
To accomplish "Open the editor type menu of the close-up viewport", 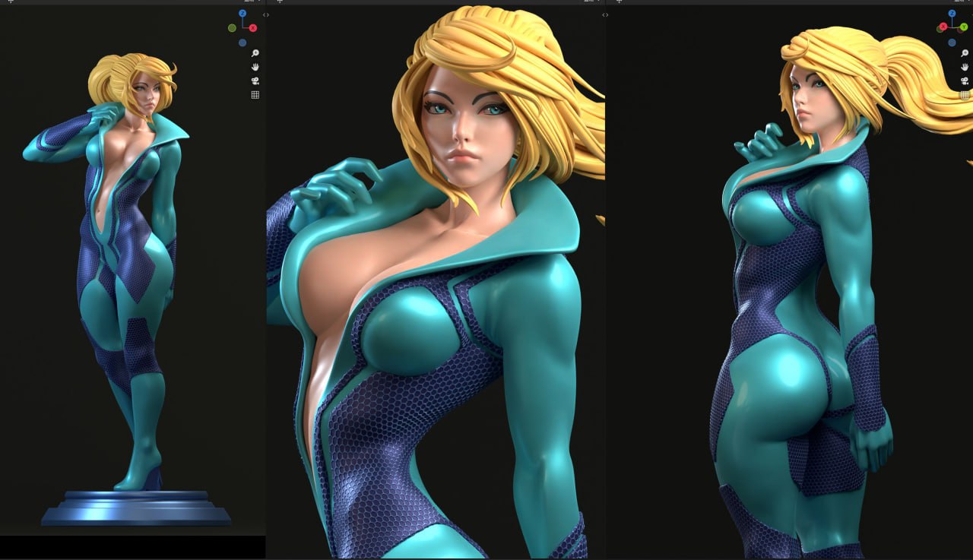I will (278, 2).
